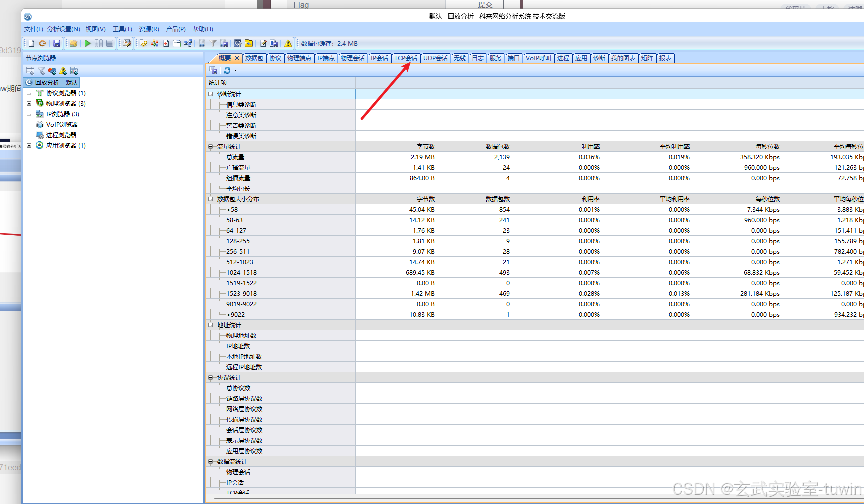The image size is (864, 504).
Task: Click the colored diamonds toolbar icon
Action: pos(155,43)
